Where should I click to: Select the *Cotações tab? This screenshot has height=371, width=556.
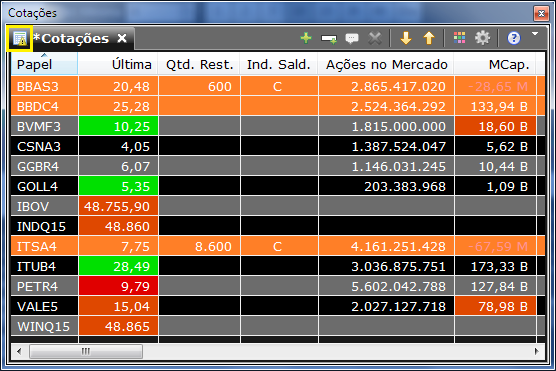pos(71,38)
